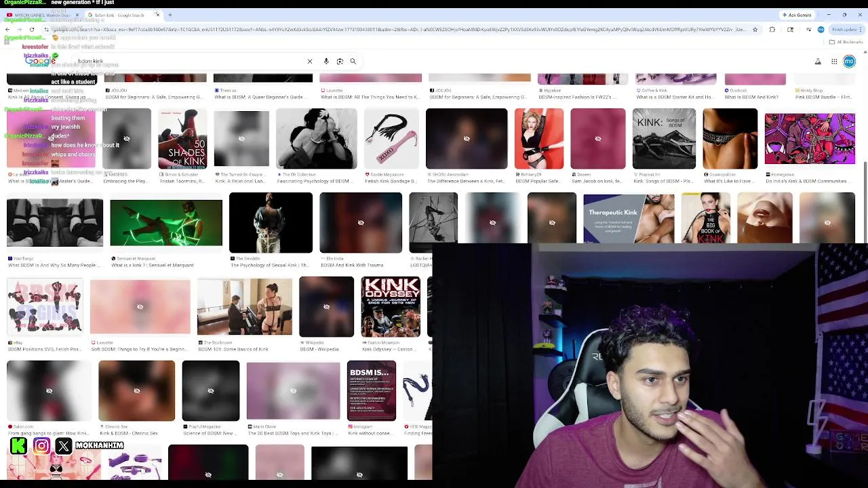This screenshot has width=868, height=488.
Task: Open a new browser tab
Action: [x=170, y=15]
